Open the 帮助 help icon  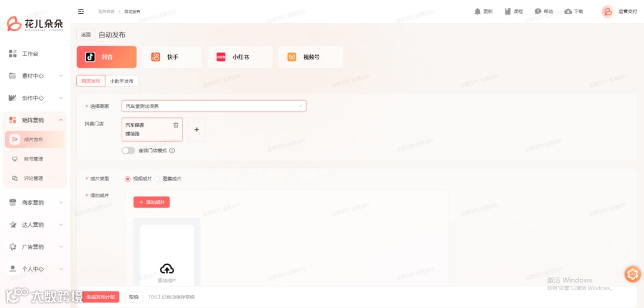tap(538, 11)
